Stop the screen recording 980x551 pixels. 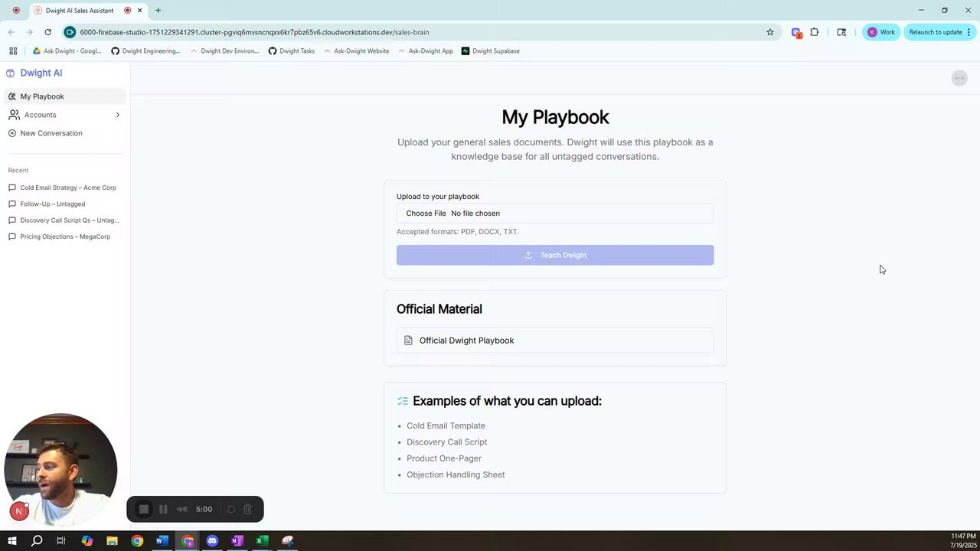(x=143, y=509)
